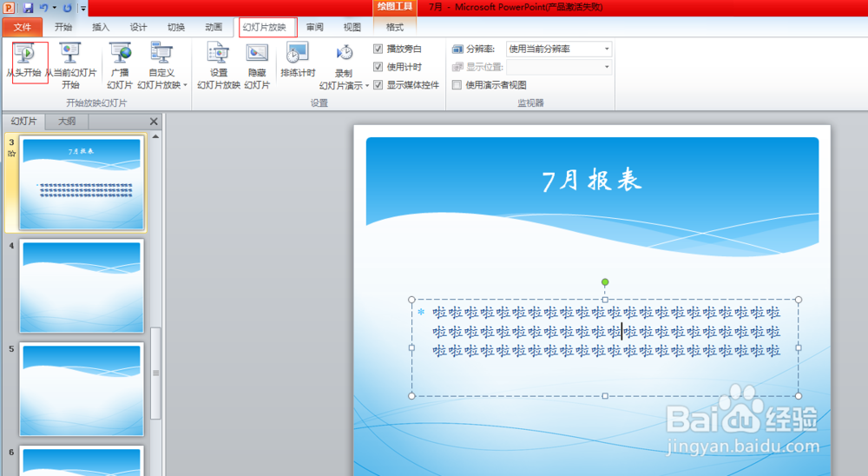Click the thumbnail pane scrollbar thumb
This screenshot has width=868, height=476.
pos(155,373)
